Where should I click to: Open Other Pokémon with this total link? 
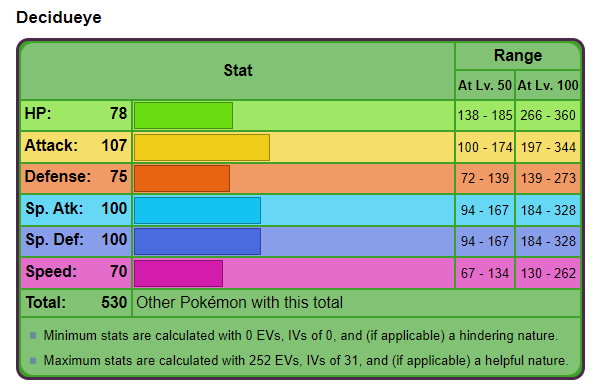click(239, 303)
